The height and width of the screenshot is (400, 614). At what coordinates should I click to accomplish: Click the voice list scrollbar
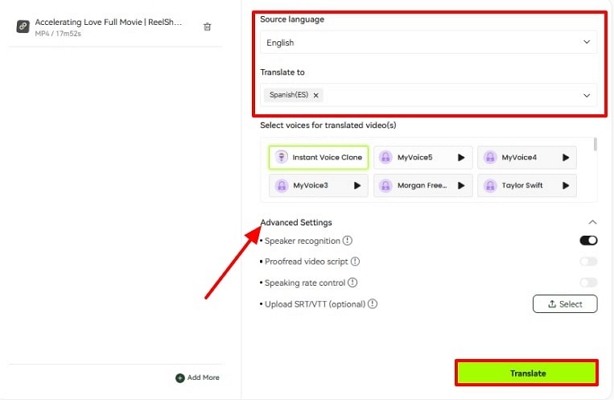point(595,145)
